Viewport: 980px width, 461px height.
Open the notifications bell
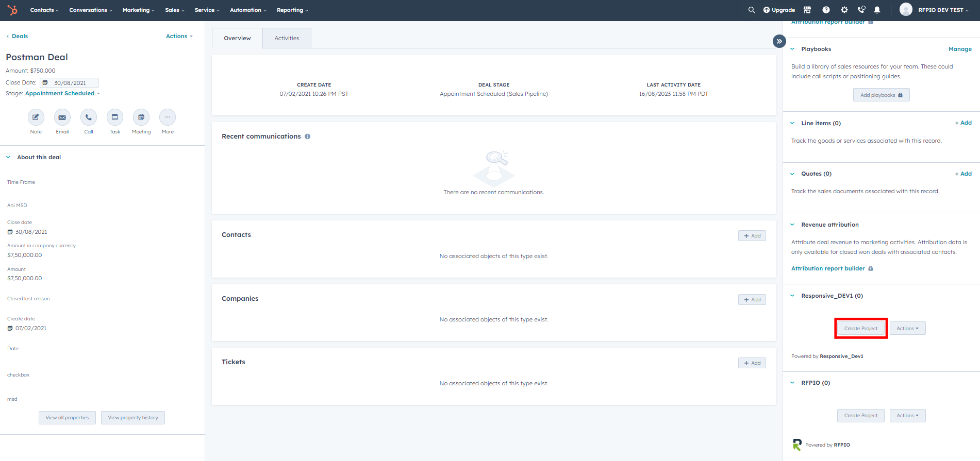(x=877, y=10)
